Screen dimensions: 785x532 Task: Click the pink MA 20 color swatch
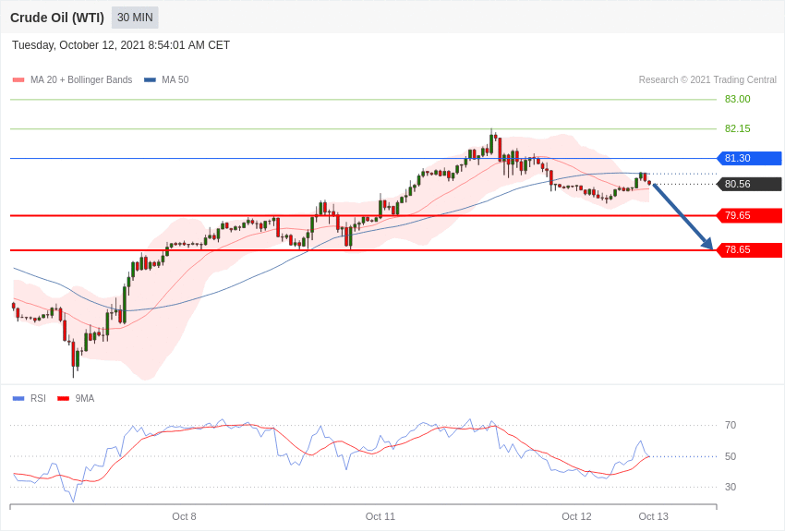click(x=18, y=80)
